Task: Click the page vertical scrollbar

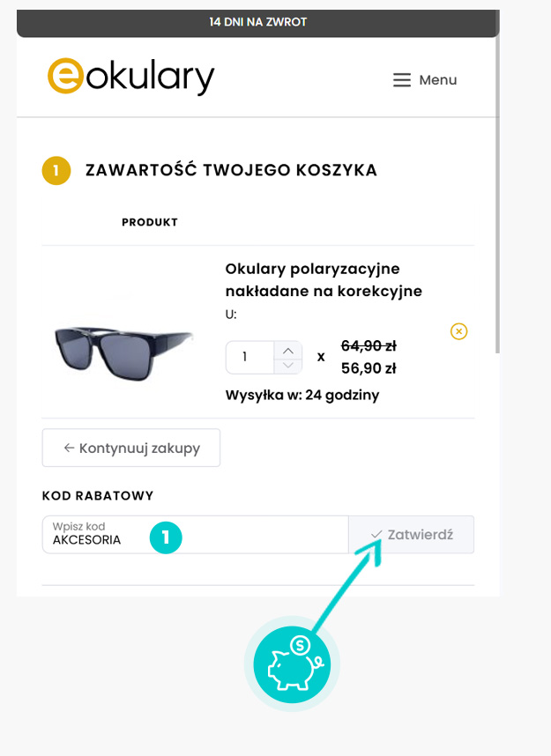Action: point(496,193)
